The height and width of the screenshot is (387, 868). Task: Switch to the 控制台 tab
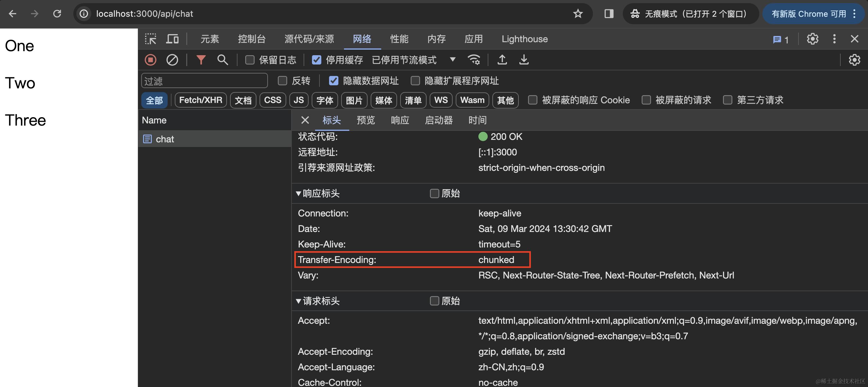pos(252,39)
